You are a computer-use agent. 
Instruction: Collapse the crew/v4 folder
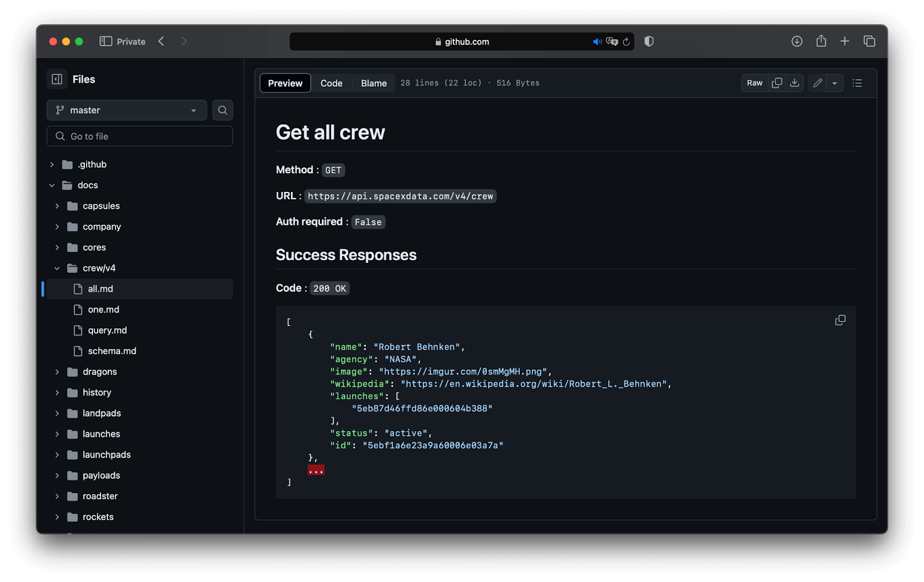tap(57, 269)
